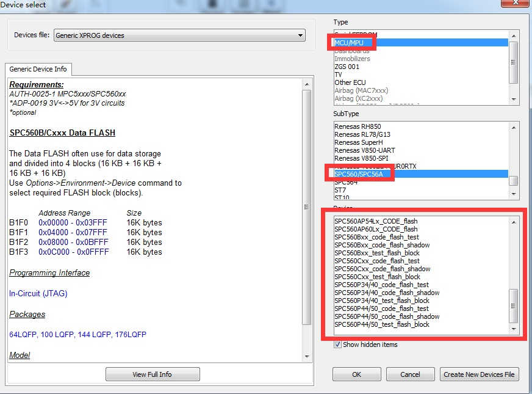
Task: Click up arrow of SubType list scrollbar
Action: 514,128
